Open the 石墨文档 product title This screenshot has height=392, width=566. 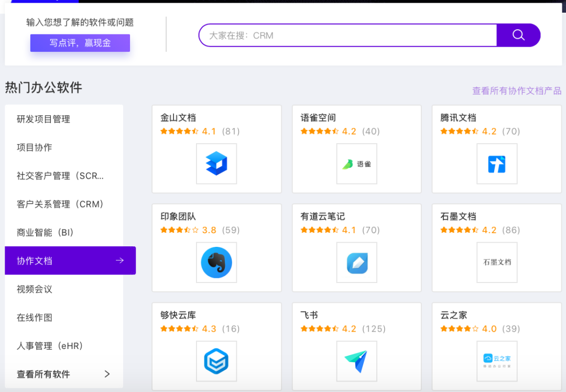point(458,216)
